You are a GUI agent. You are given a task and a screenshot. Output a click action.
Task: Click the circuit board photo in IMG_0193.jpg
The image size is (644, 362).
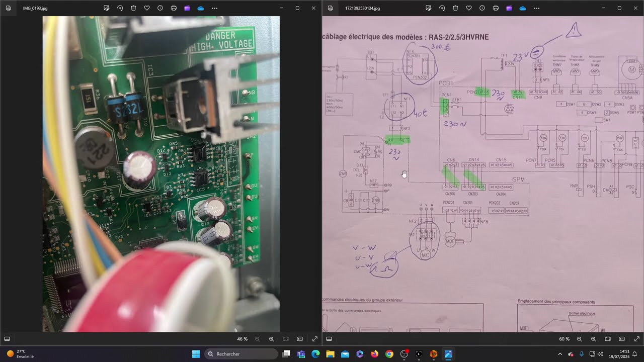point(161,174)
